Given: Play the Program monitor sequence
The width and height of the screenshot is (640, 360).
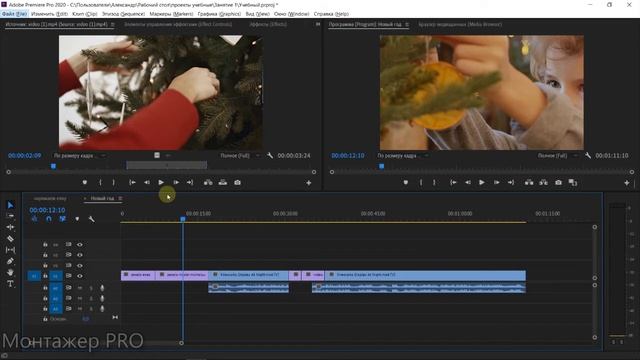Looking at the screenshot, I should coord(482,182).
